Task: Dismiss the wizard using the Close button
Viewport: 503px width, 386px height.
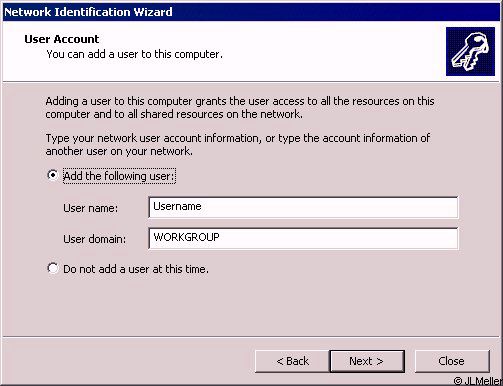Action: pos(452,361)
